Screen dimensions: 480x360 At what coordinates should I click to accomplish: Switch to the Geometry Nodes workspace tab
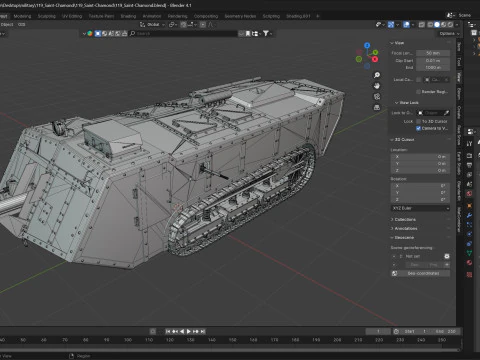click(240, 16)
